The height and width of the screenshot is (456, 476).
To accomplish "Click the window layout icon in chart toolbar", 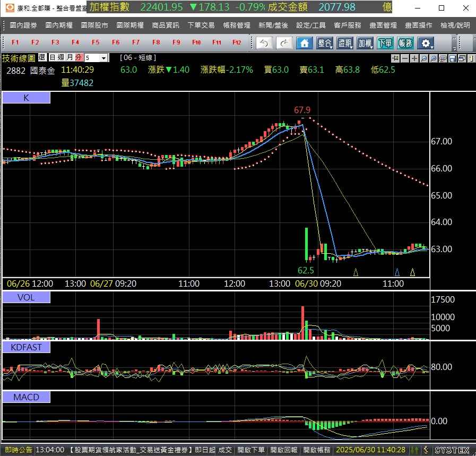I will tap(462, 58).
